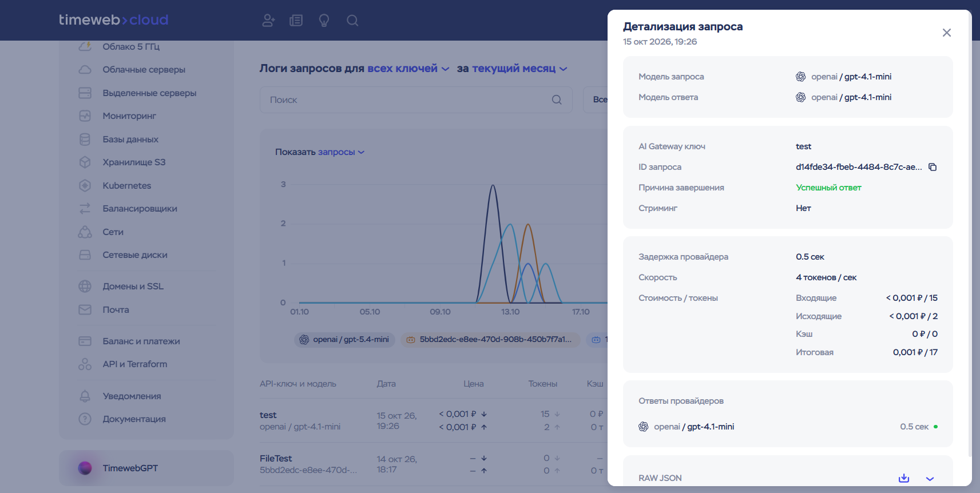Open the 'всех ключей' key filter dropdown
The image size is (980, 493).
pos(408,69)
